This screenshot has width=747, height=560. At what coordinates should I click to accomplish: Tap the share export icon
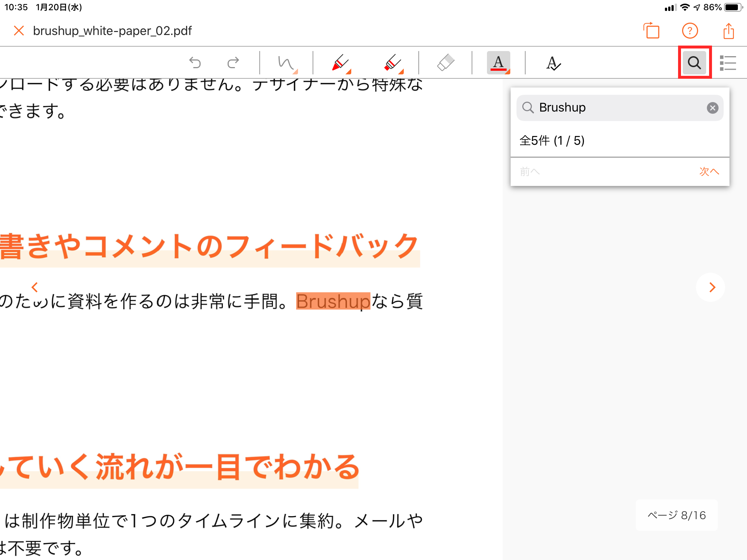click(728, 31)
